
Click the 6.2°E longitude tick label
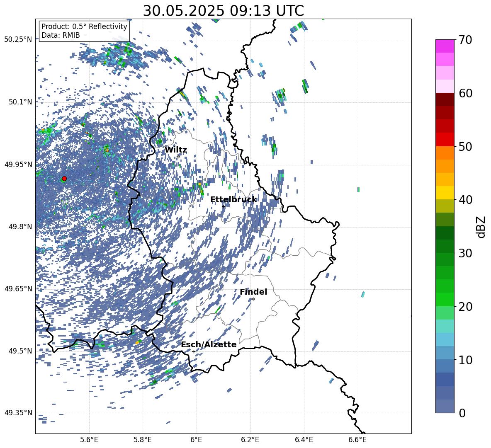[250, 440]
